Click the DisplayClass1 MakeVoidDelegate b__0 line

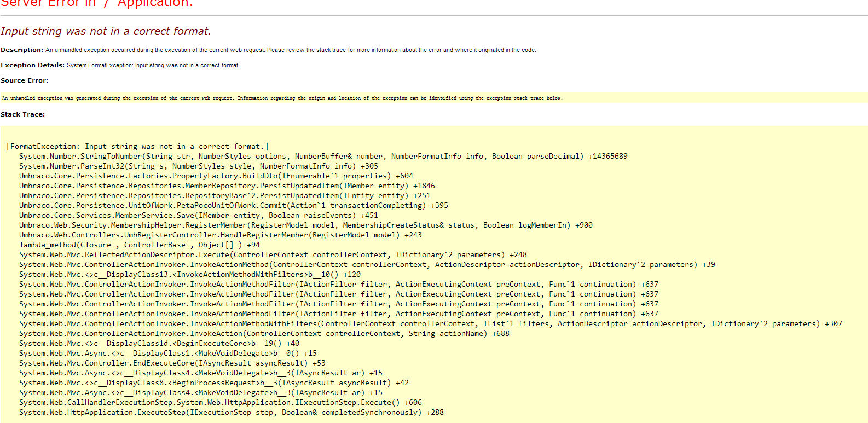point(168,353)
